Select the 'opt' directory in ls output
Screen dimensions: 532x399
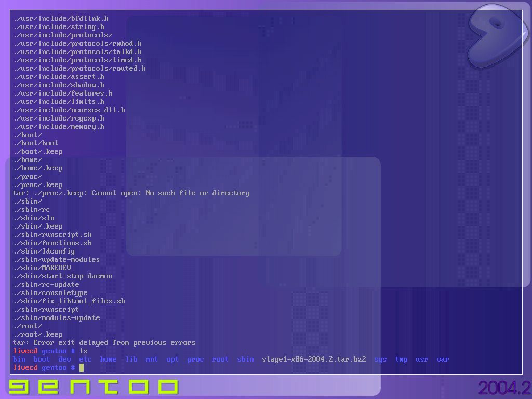pyautogui.click(x=172, y=360)
